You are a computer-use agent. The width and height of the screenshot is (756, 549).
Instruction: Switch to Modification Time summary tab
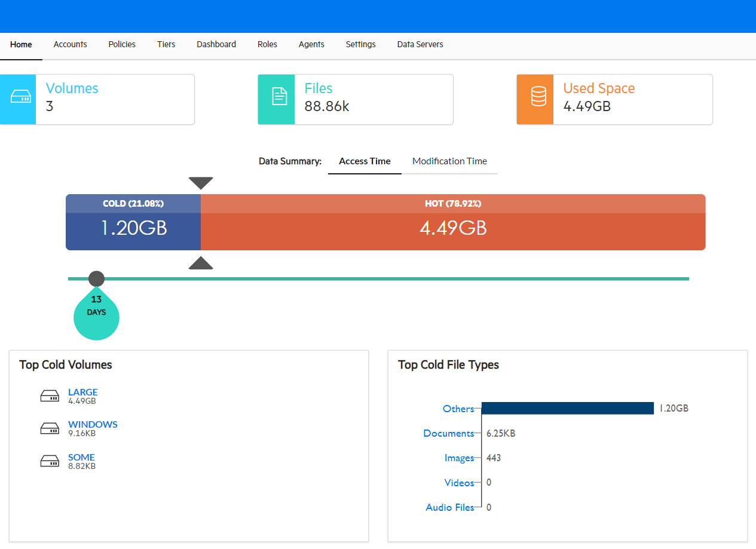coord(449,161)
